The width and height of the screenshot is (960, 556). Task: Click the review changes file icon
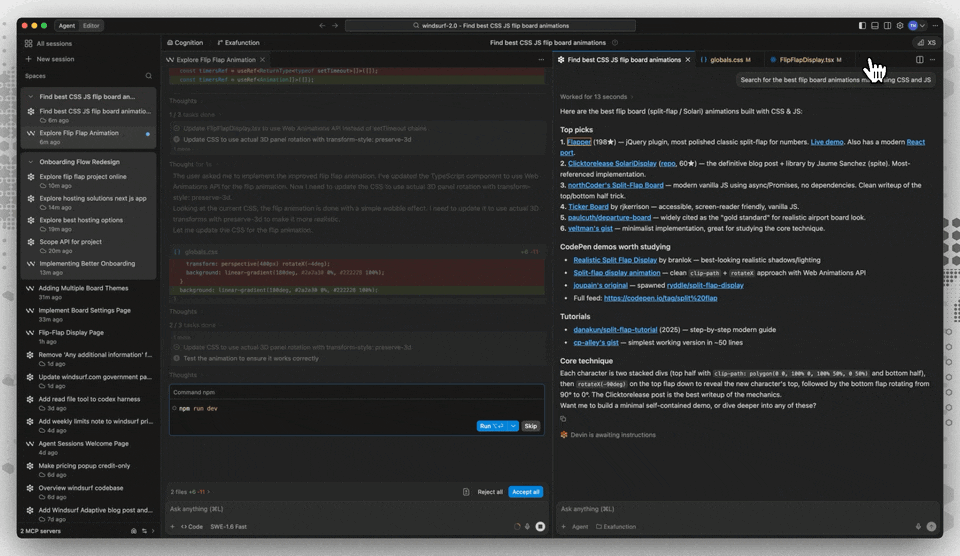pos(466,492)
